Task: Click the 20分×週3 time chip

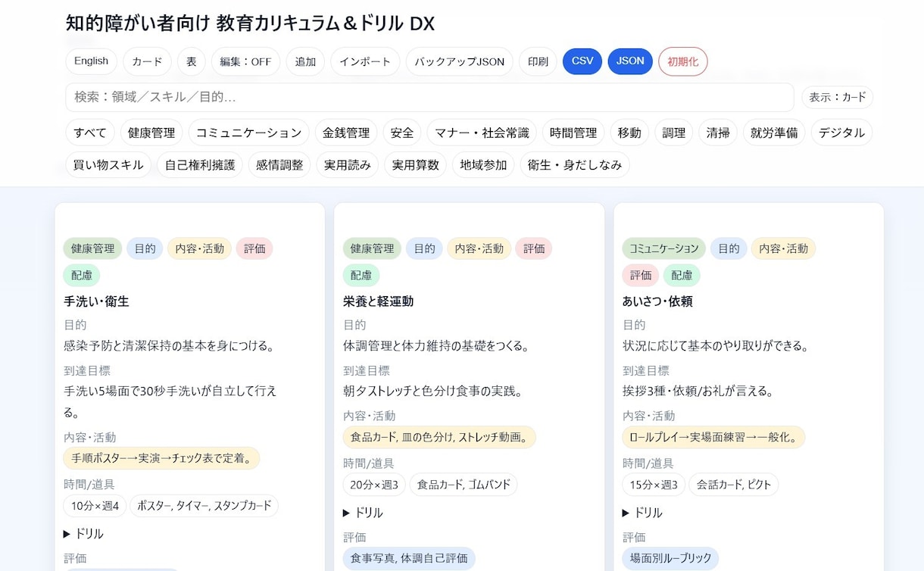Action: click(374, 485)
